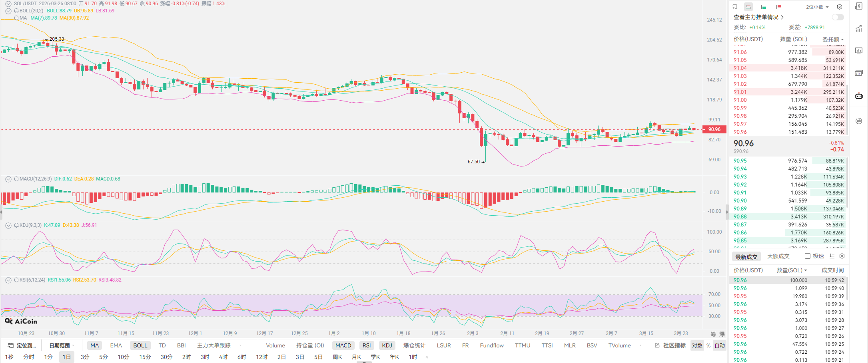The height and width of the screenshot is (363, 868).
Task: Click the robot icon in right sidebar
Action: (858, 96)
